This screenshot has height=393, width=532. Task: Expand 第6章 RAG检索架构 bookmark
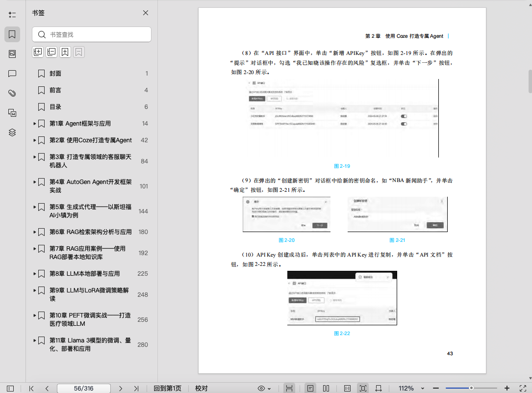pos(35,232)
